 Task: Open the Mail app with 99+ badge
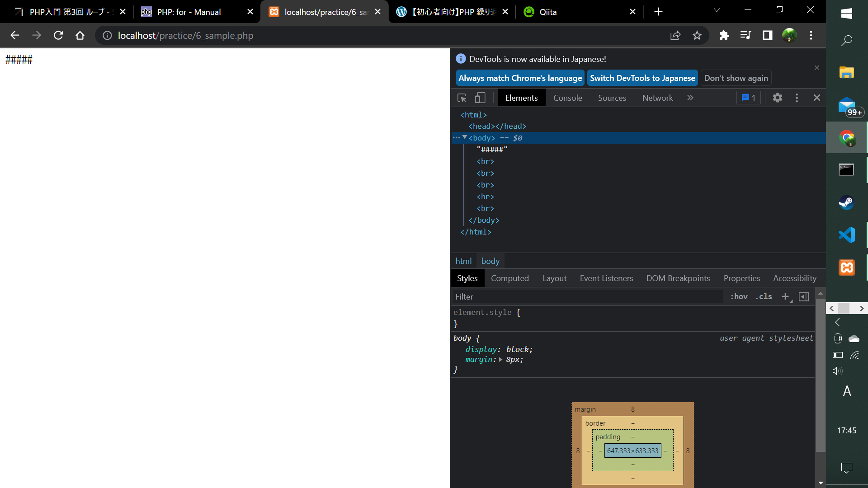846,106
